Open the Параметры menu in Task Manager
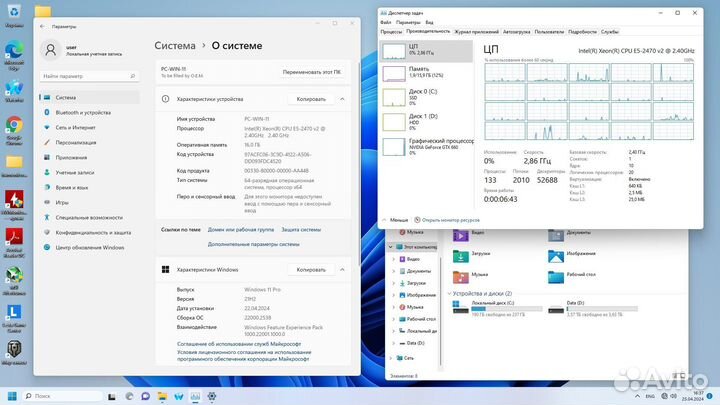This screenshot has height=405, width=720. pos(408,22)
